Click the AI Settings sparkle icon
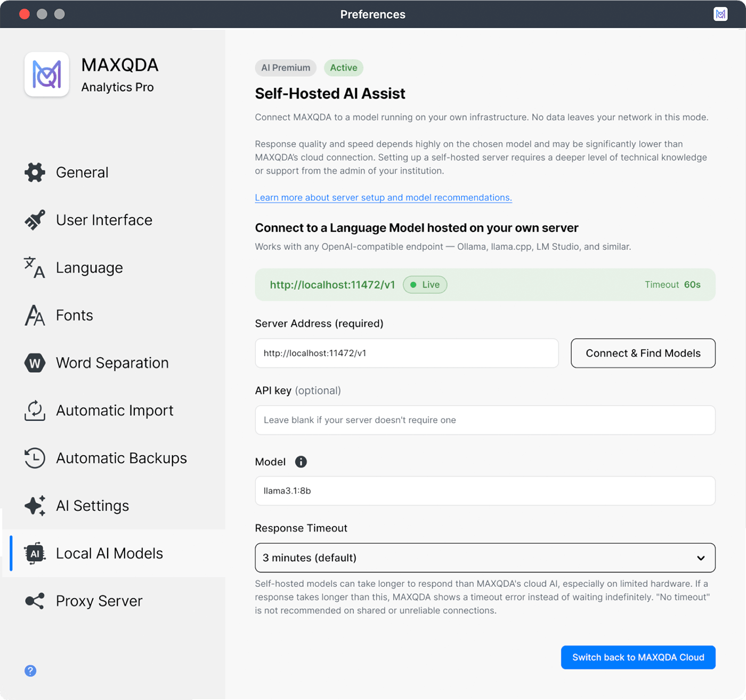 (x=35, y=505)
